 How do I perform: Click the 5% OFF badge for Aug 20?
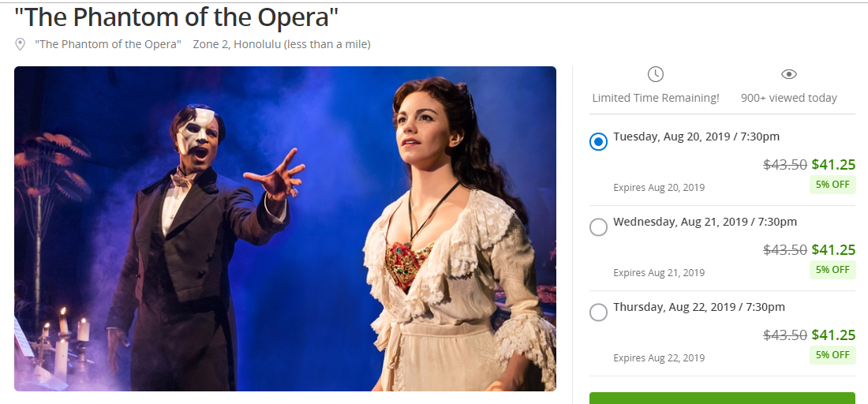click(x=832, y=185)
